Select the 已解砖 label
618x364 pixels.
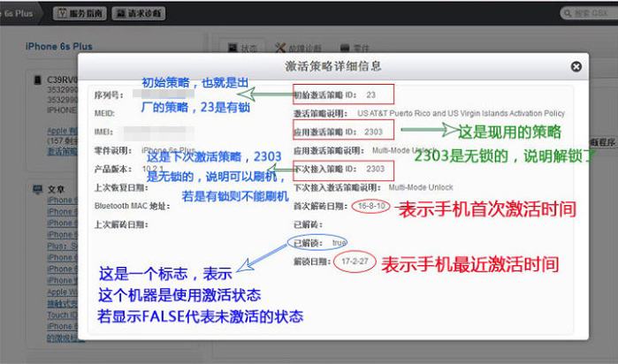tap(308, 224)
